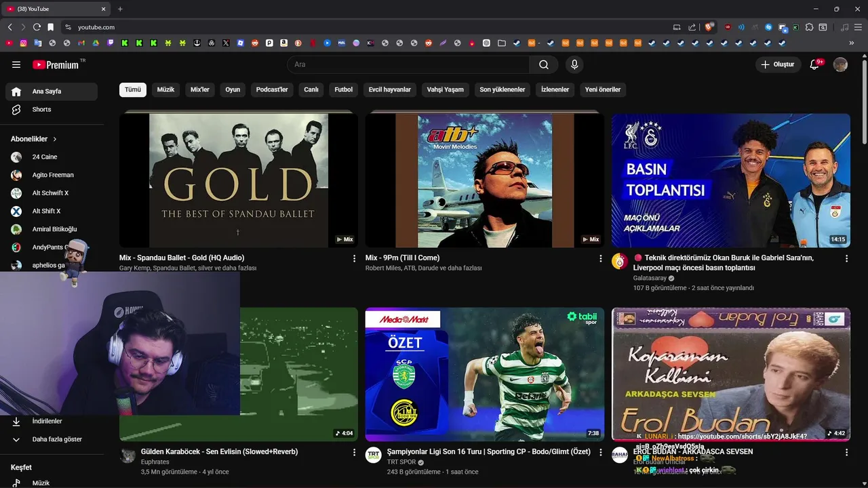The image size is (868, 488).
Task: Click the search magnifier button
Action: 544,64
